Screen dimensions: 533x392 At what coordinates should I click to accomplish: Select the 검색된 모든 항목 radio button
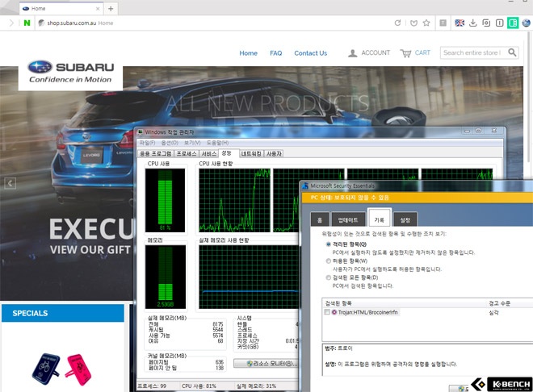(329, 277)
